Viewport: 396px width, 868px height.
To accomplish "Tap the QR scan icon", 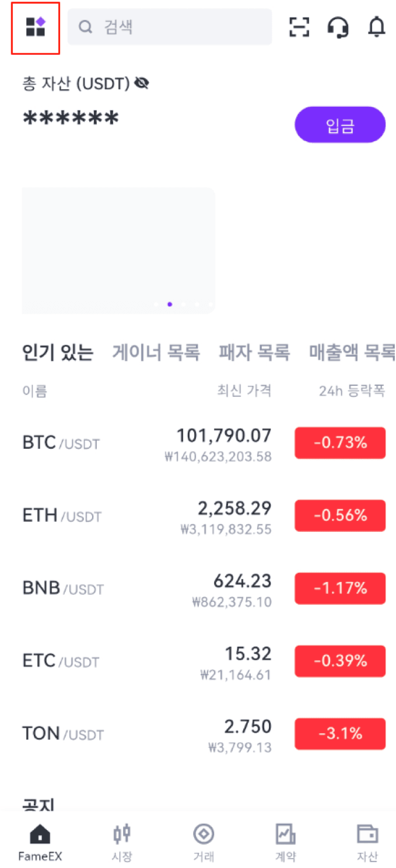I will coord(299,27).
